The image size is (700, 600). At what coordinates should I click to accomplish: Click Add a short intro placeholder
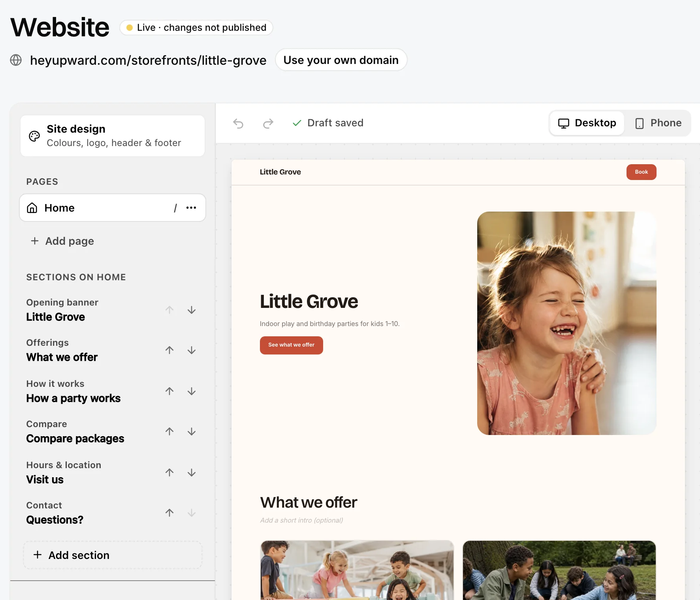(x=301, y=520)
